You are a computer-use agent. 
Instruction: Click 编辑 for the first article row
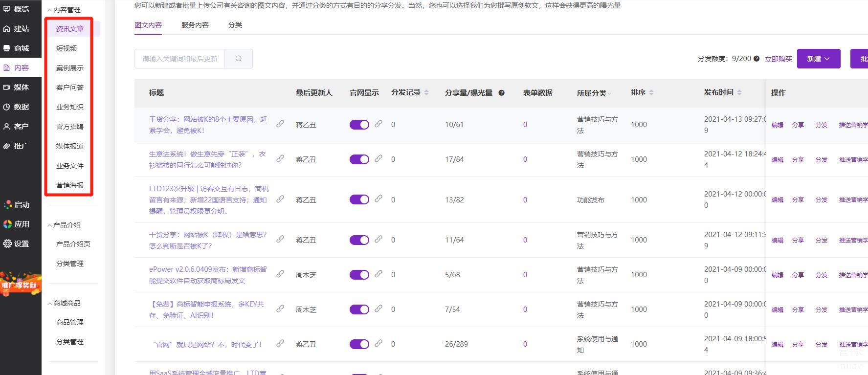click(777, 125)
